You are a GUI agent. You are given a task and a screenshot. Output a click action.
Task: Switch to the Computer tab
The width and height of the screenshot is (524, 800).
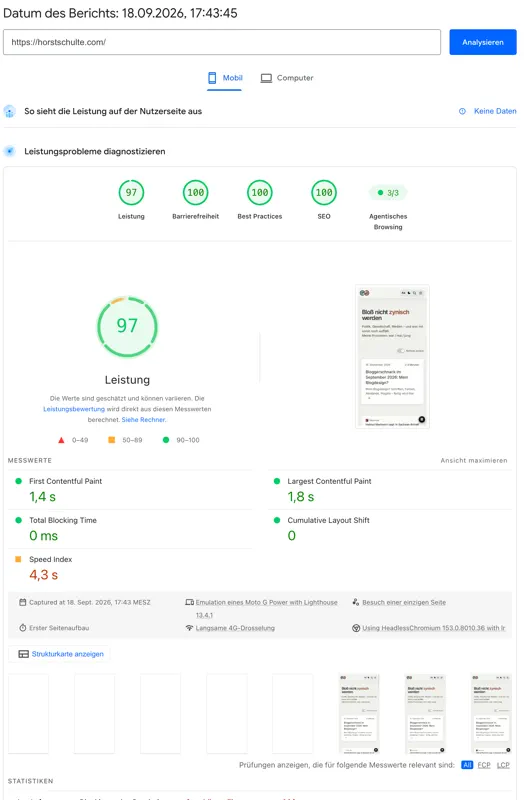[287, 78]
